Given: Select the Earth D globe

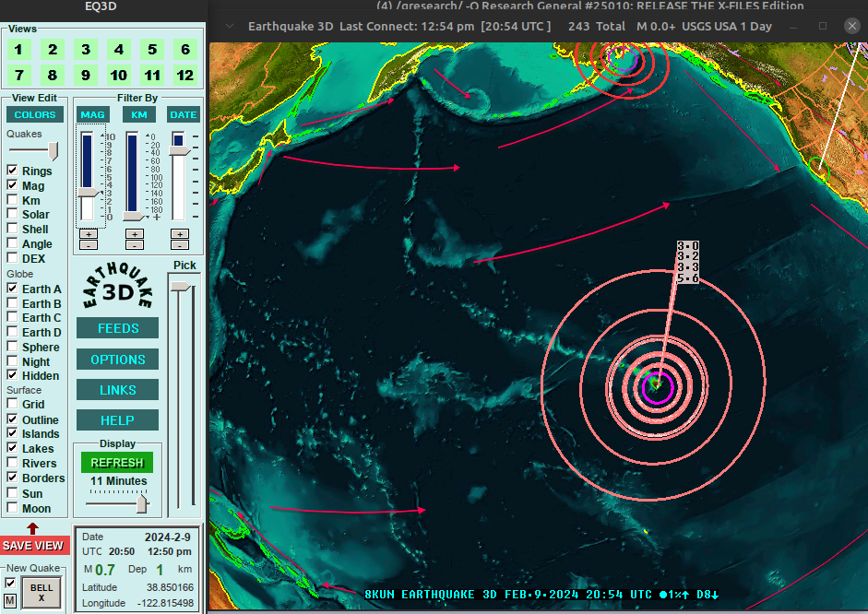Looking at the screenshot, I should [12, 332].
